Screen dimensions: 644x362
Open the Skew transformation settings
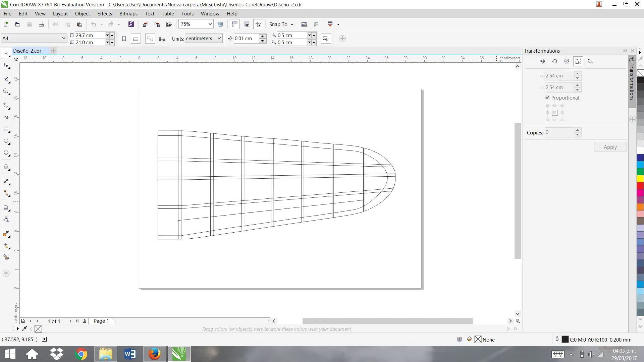coord(590,61)
